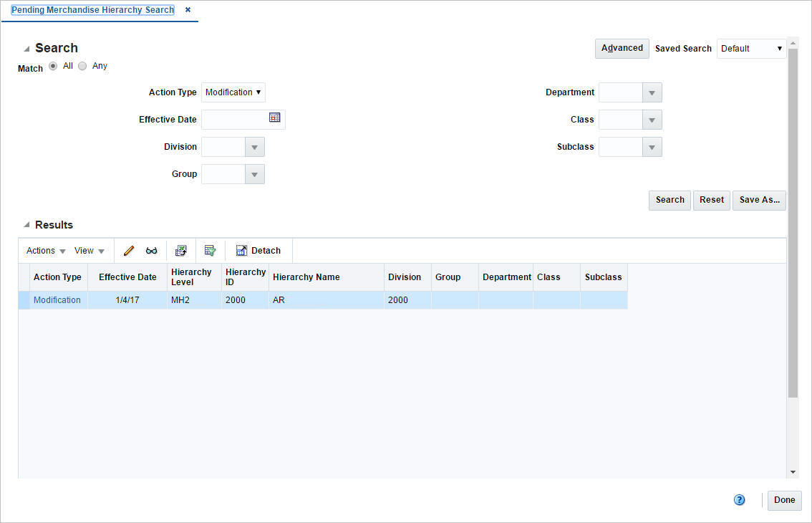The height and width of the screenshot is (523, 812).
Task: Enable the Query by Example filter icon
Action: click(210, 250)
